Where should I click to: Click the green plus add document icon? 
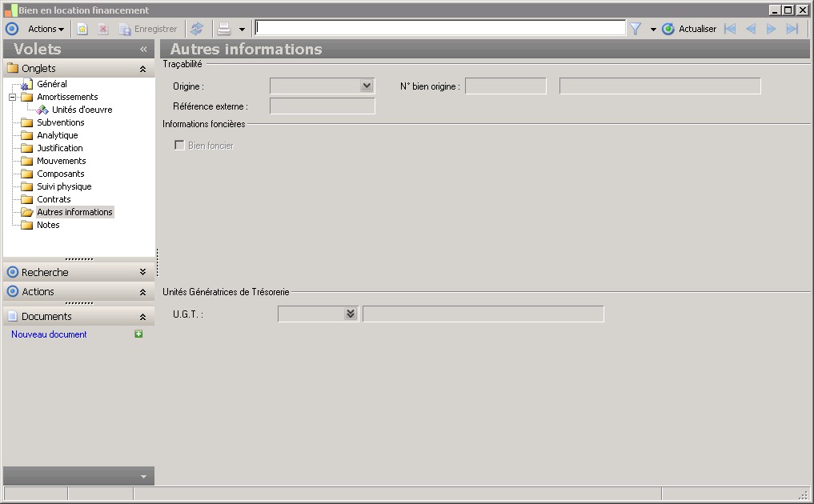(x=138, y=334)
